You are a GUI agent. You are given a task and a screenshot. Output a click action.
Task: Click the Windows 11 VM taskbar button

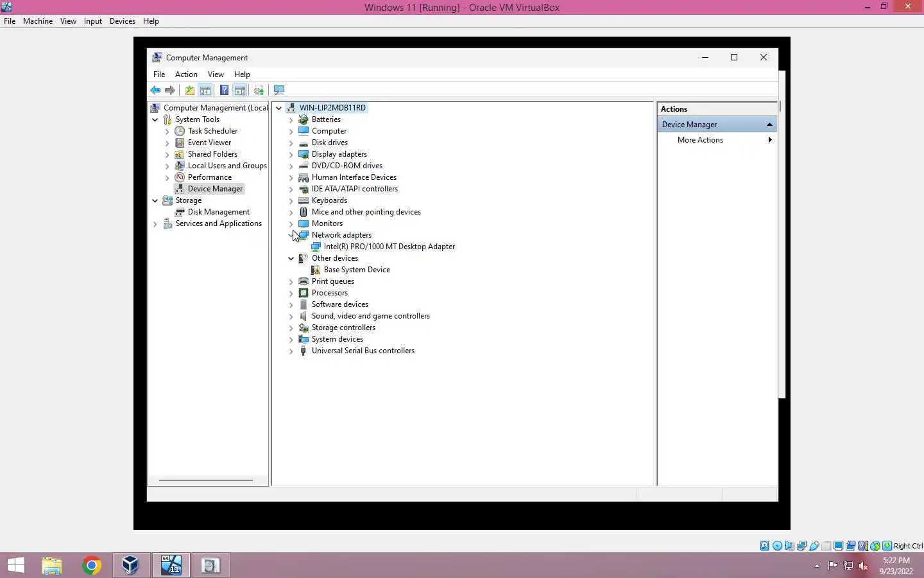(171, 566)
